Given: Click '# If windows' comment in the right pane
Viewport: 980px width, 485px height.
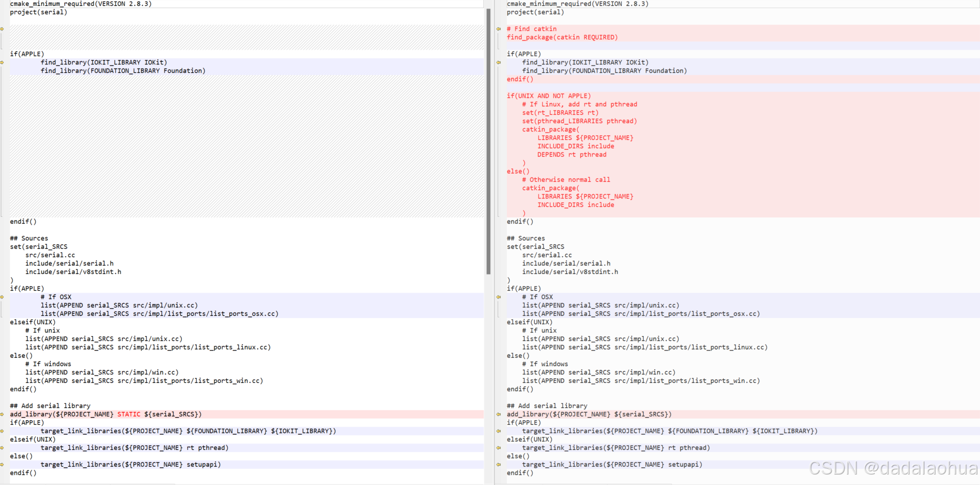Looking at the screenshot, I should coord(545,364).
